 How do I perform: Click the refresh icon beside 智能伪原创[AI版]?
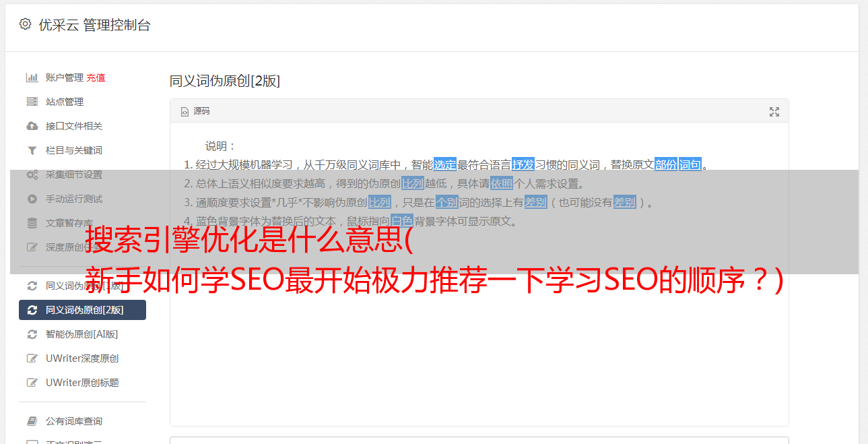pyautogui.click(x=32, y=334)
